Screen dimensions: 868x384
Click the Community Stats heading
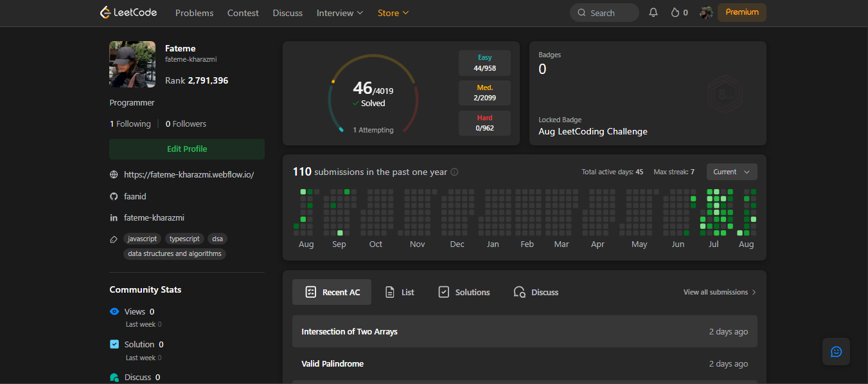click(145, 289)
